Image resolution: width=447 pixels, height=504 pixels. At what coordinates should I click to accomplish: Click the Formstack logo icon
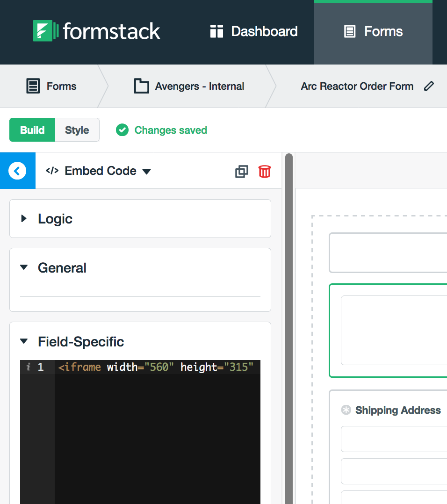45,31
